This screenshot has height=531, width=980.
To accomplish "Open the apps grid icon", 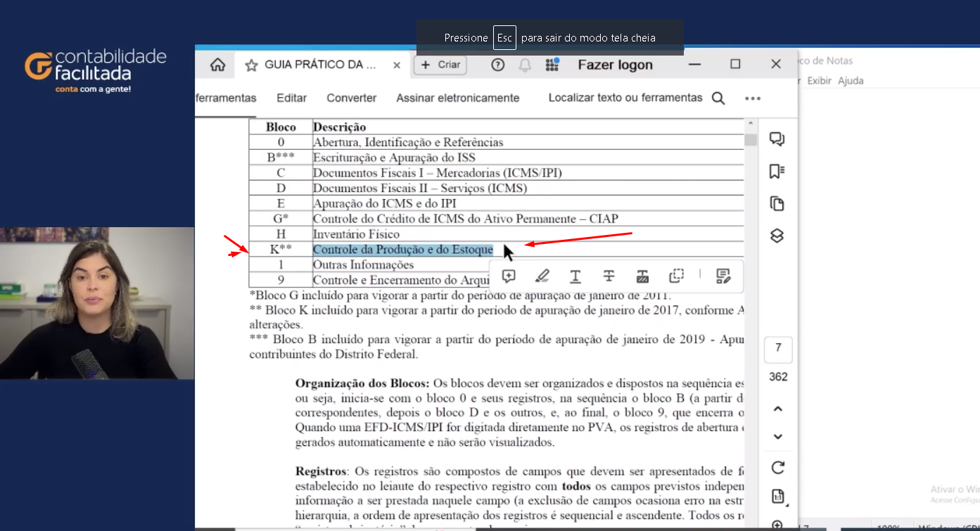I will click(552, 65).
